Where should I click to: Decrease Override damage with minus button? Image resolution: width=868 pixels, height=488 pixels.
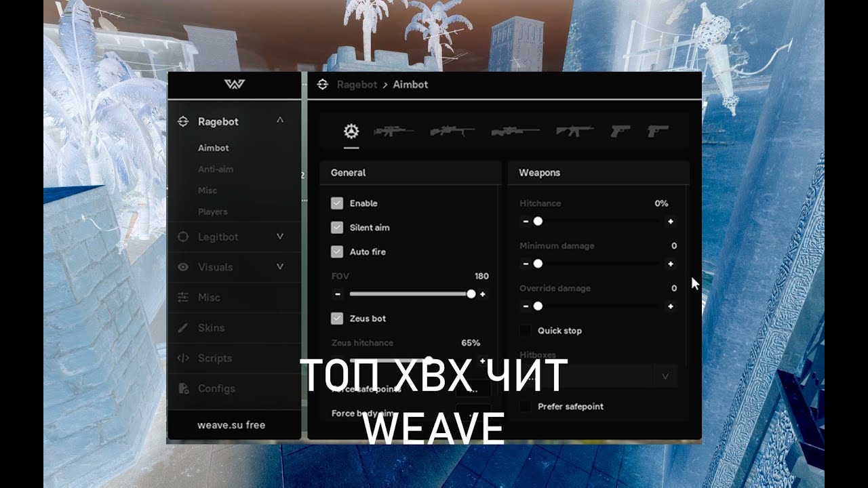[526, 306]
